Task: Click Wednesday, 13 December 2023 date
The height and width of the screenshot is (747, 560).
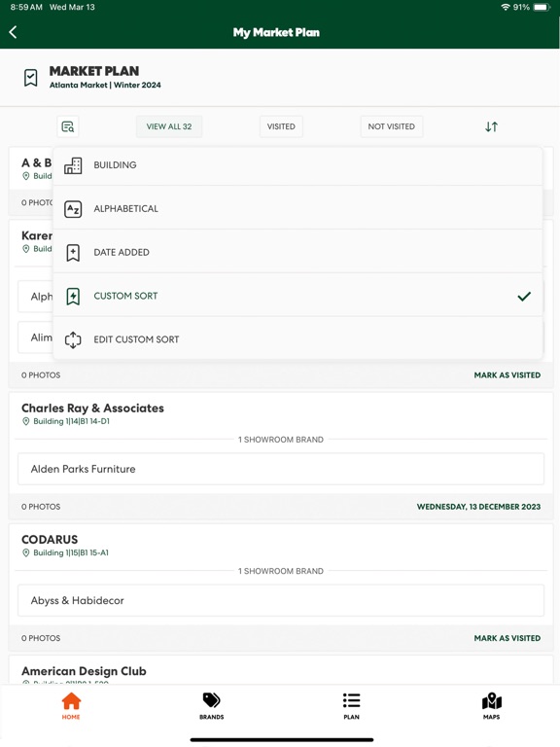Action: coord(478,507)
